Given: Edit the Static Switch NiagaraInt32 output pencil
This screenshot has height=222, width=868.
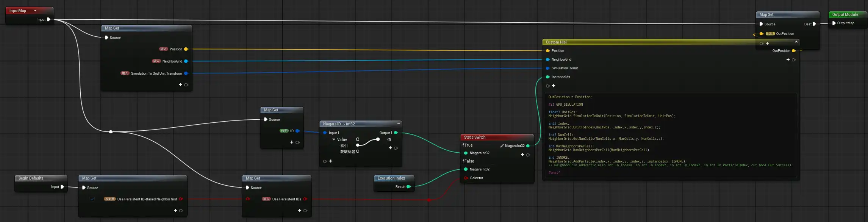Looking at the screenshot, I should (x=502, y=146).
